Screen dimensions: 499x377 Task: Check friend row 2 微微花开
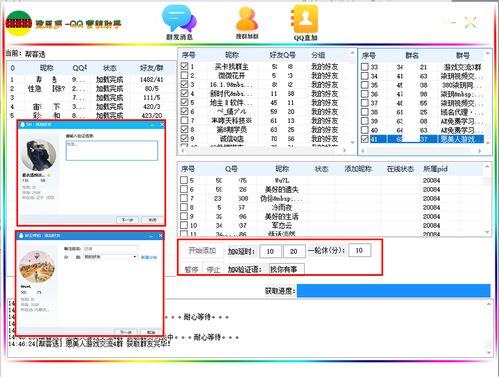184,75
